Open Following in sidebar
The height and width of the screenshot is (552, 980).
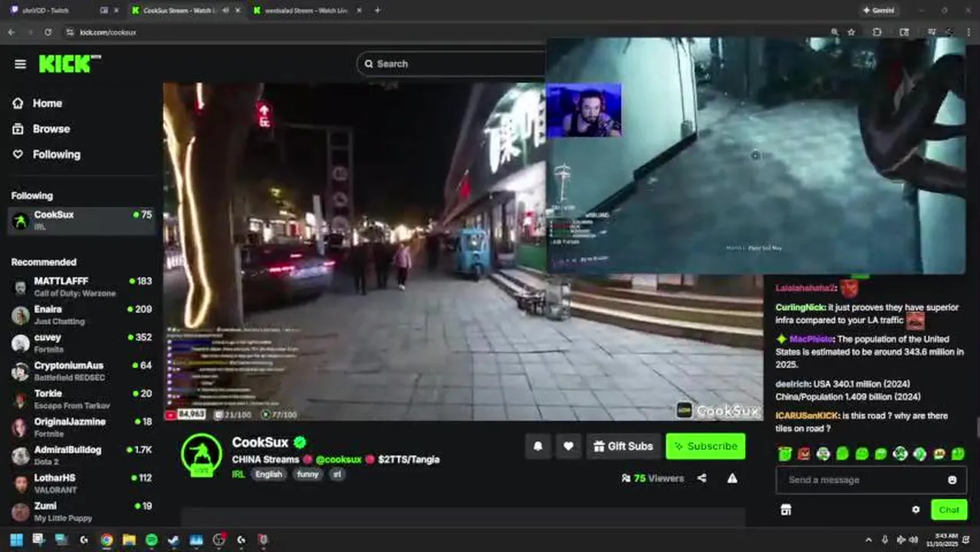click(x=56, y=154)
